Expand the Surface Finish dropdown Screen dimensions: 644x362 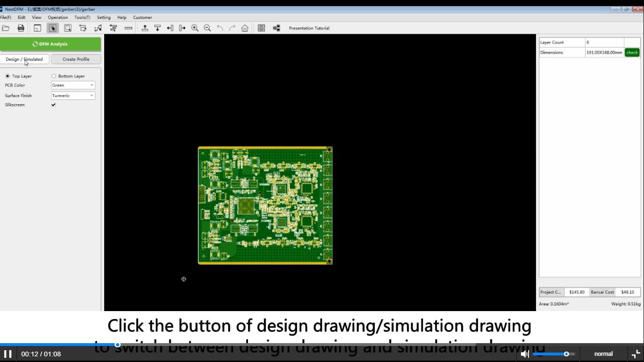click(73, 96)
